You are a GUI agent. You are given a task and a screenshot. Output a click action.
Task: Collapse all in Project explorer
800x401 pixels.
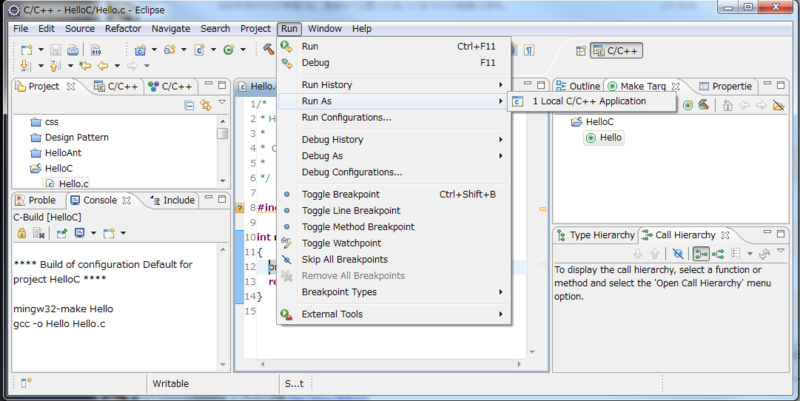[189, 106]
